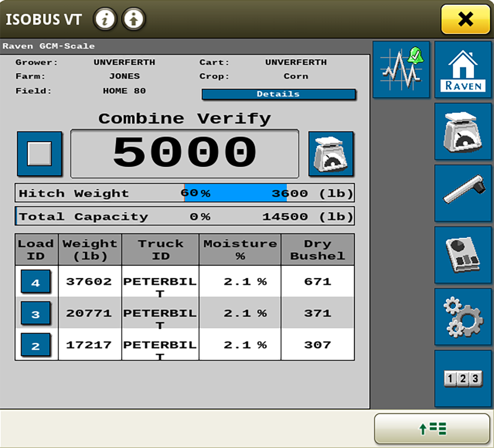This screenshot has height=448, width=494.
Task: Click the scale icon beside the 5000 readout
Action: coord(331,154)
